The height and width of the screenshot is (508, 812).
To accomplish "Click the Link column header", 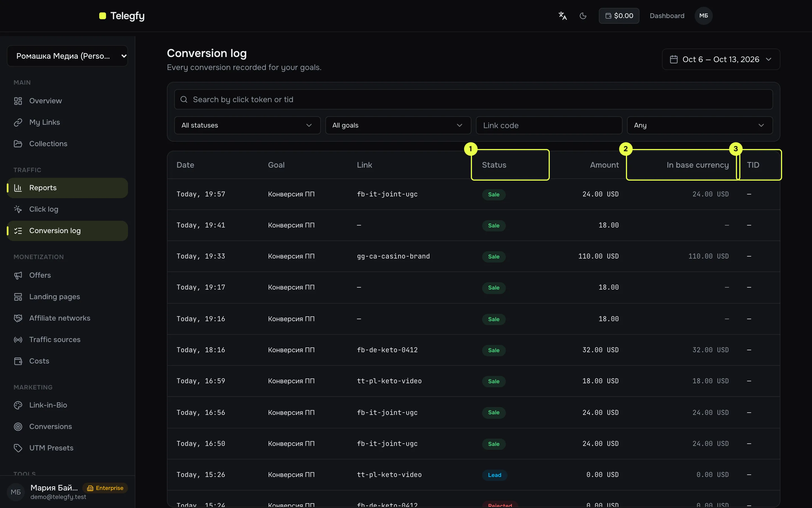I will (x=364, y=165).
